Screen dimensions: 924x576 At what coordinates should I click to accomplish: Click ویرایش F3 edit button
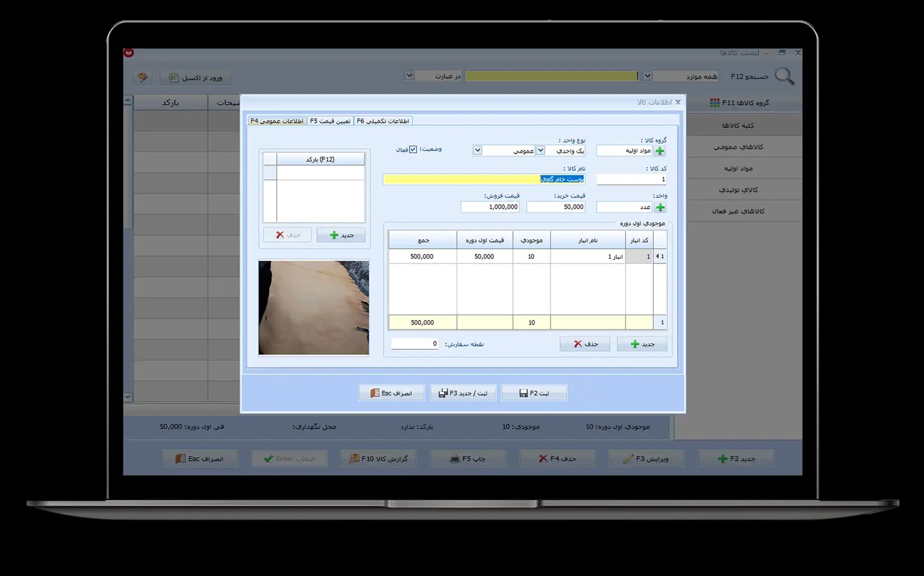pos(646,459)
